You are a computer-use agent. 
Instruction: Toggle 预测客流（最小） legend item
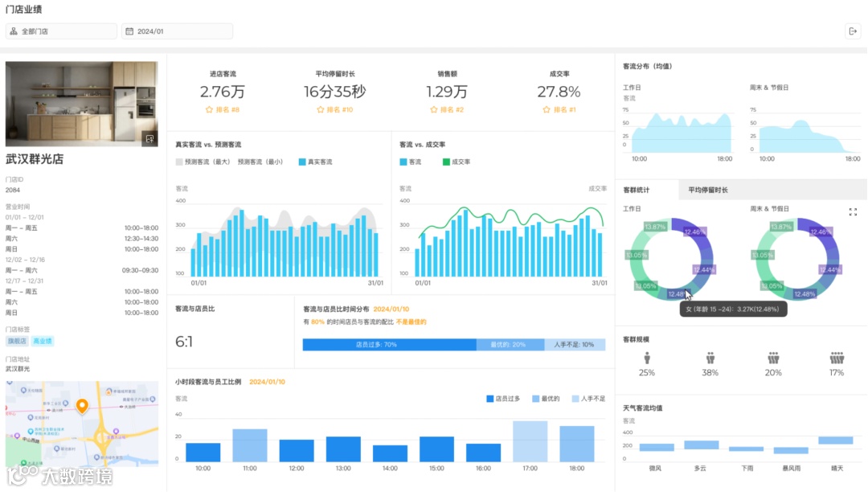(x=260, y=162)
